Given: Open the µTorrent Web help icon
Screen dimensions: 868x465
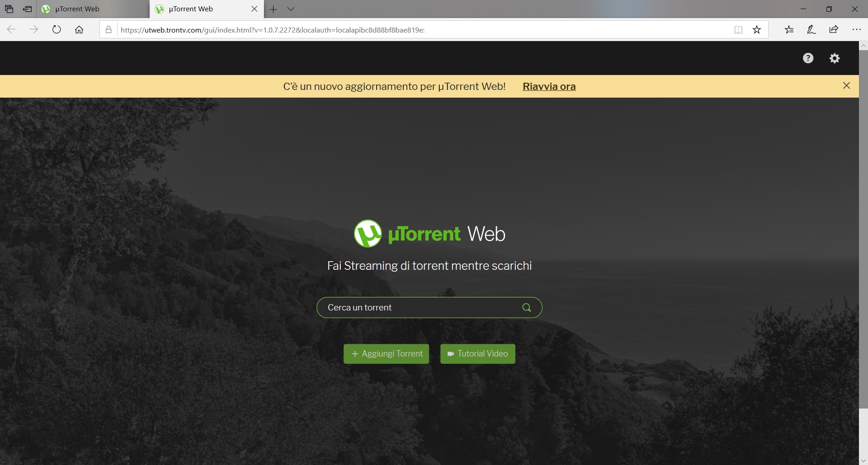Looking at the screenshot, I should (808, 58).
